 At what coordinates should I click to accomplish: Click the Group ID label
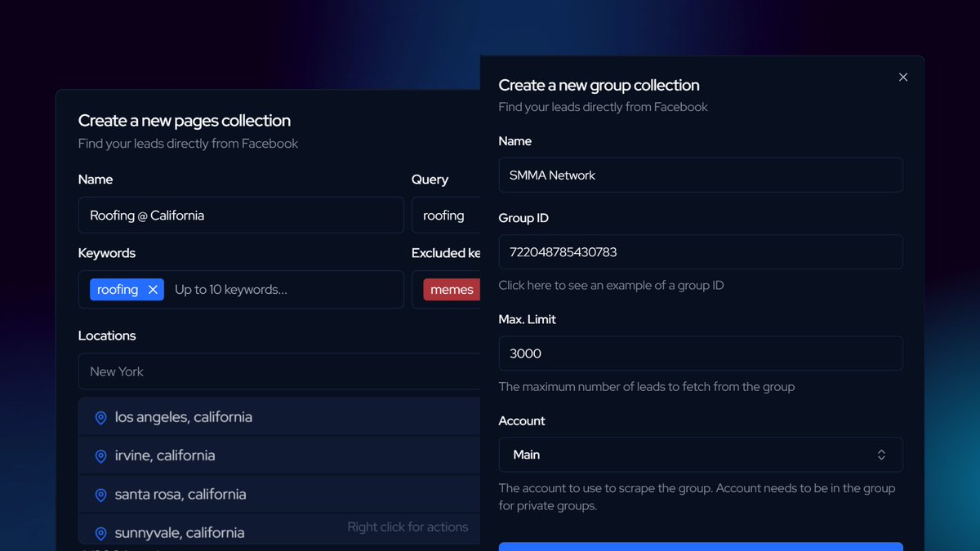coord(523,218)
